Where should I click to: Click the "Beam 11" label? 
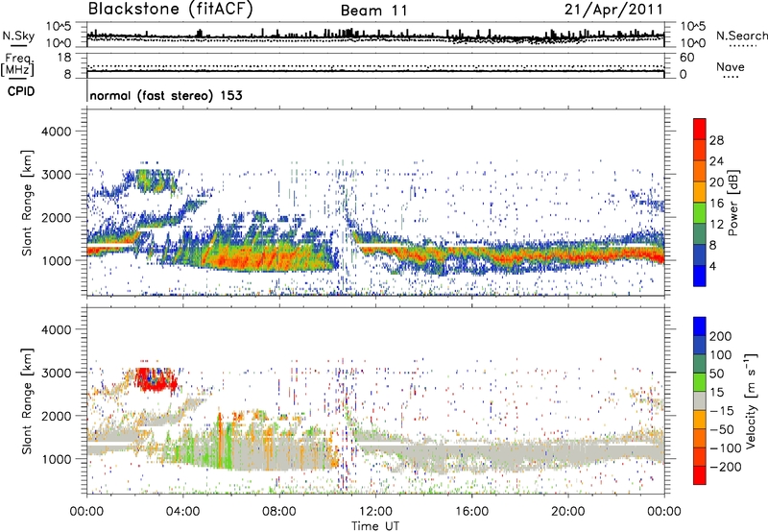pyautogui.click(x=373, y=11)
